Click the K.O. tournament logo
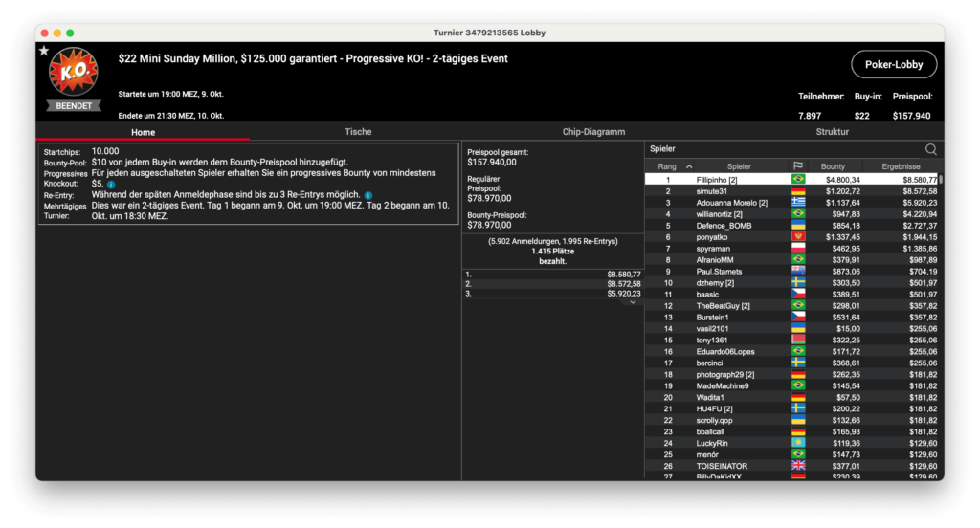Image resolution: width=980 pixels, height=528 pixels. coord(74,73)
